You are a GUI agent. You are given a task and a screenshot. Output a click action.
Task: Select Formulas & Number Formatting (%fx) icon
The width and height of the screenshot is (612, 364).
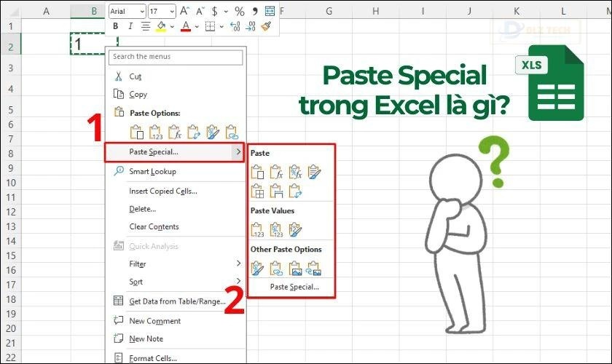296,172
